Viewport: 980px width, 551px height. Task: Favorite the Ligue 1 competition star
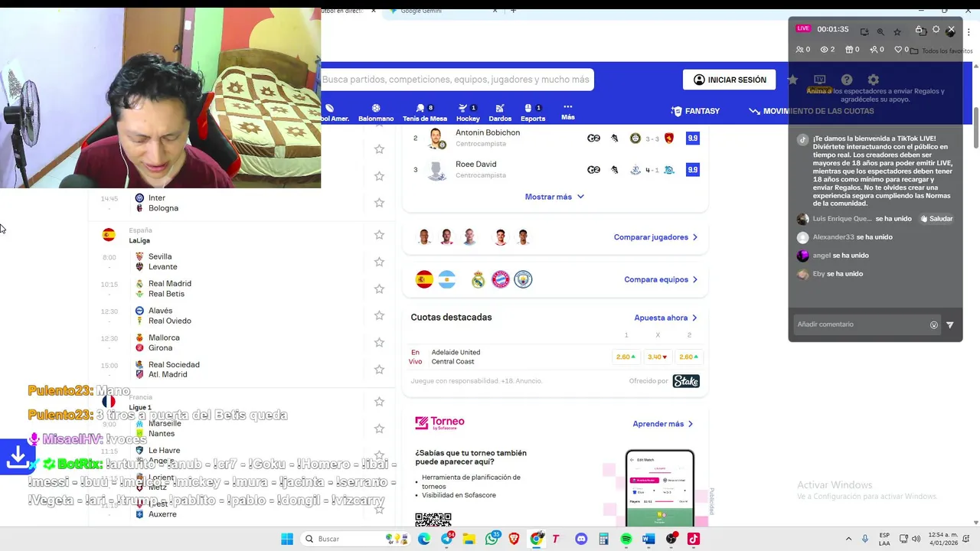pyautogui.click(x=379, y=401)
